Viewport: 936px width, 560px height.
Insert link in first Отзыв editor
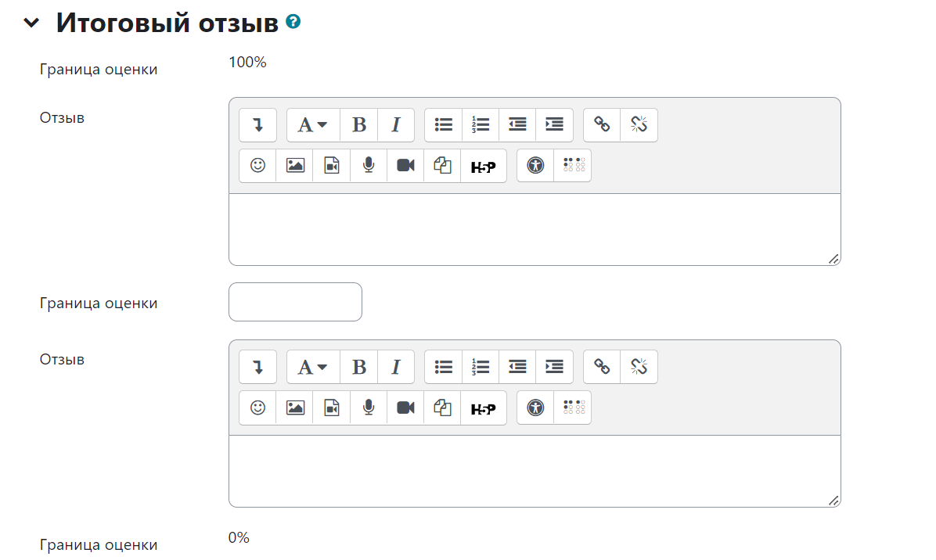602,125
